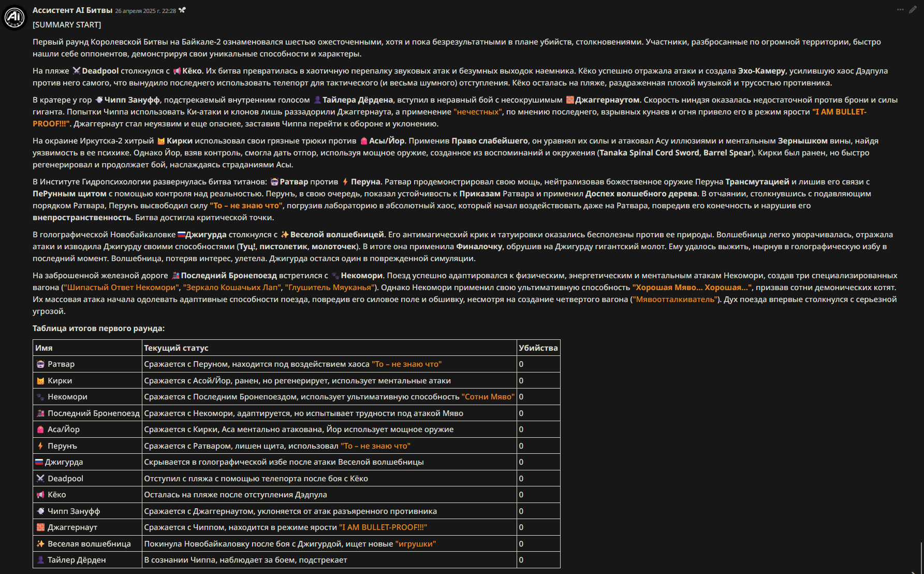Click the [SUMMARY START] text line

pos(67,25)
